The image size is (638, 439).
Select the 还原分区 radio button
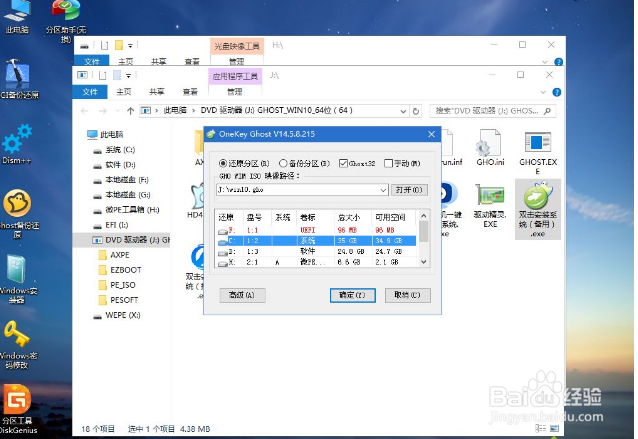pos(223,163)
